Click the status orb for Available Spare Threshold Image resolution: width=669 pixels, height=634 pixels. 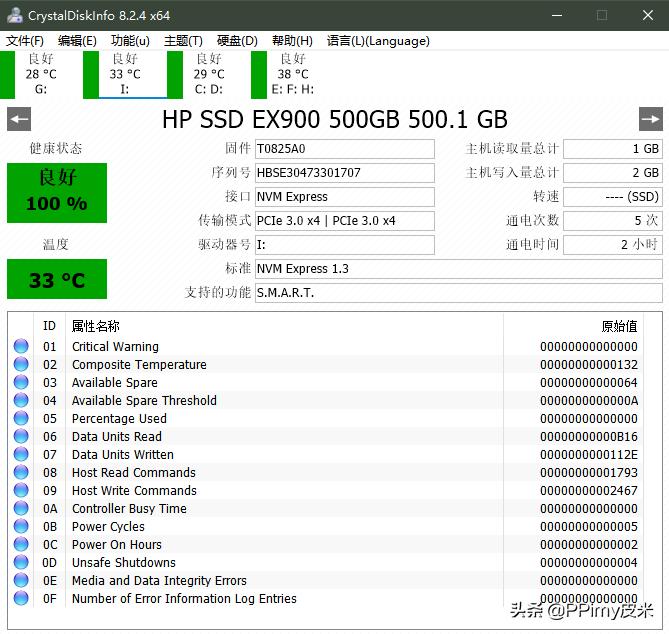[21, 400]
